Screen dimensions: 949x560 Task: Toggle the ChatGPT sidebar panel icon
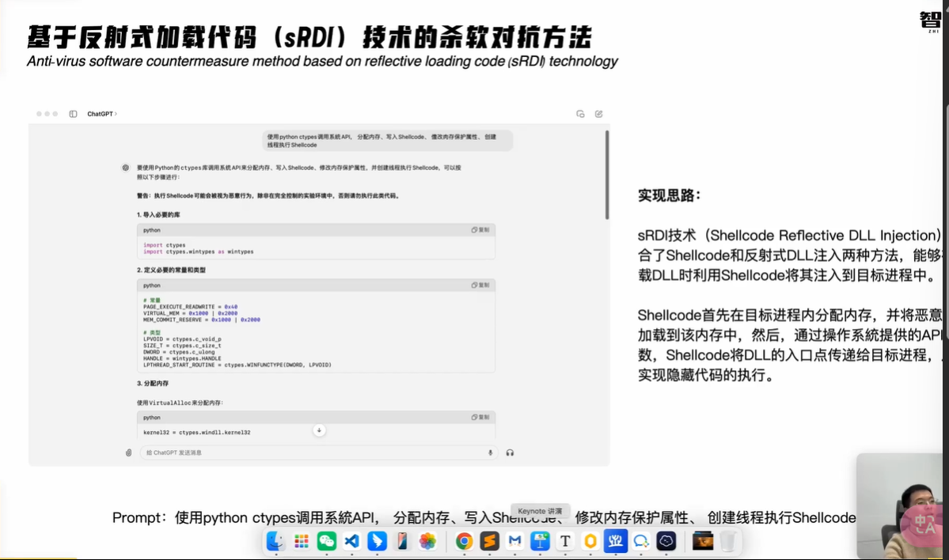73,114
